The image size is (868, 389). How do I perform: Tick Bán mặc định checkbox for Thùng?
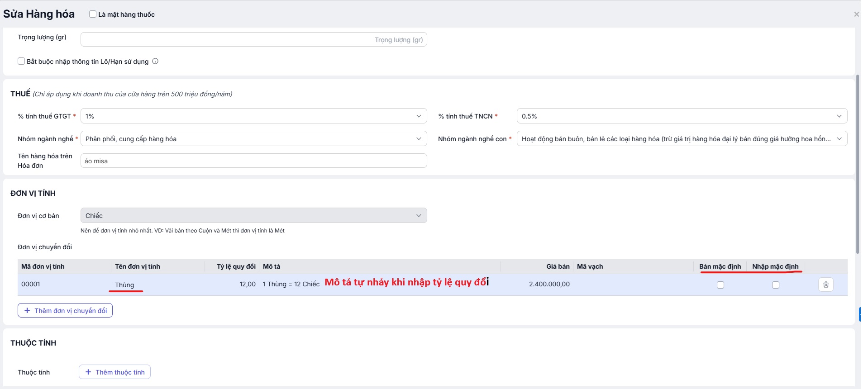coord(720,285)
